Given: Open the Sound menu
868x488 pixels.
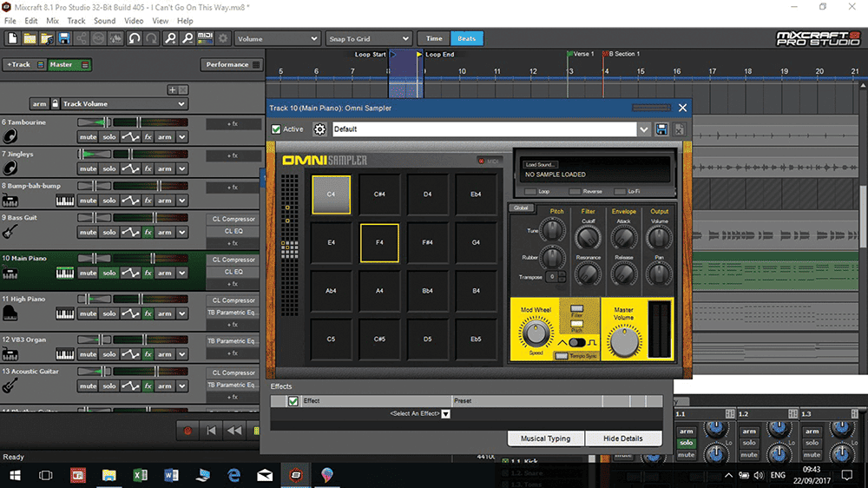Looking at the screenshot, I should (105, 21).
